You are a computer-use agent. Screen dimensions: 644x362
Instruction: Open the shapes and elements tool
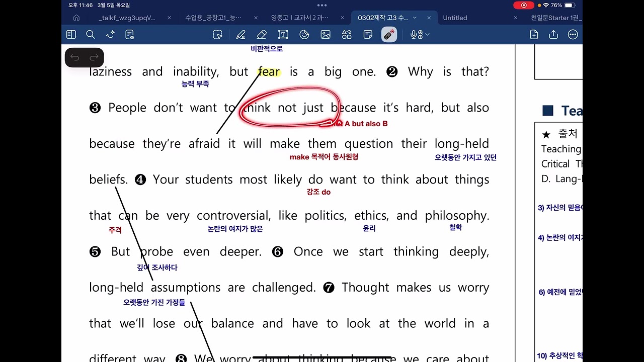point(347,35)
